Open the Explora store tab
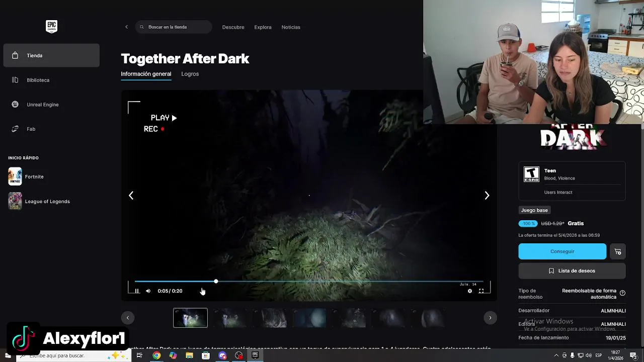644x362 pixels. pyautogui.click(x=263, y=27)
